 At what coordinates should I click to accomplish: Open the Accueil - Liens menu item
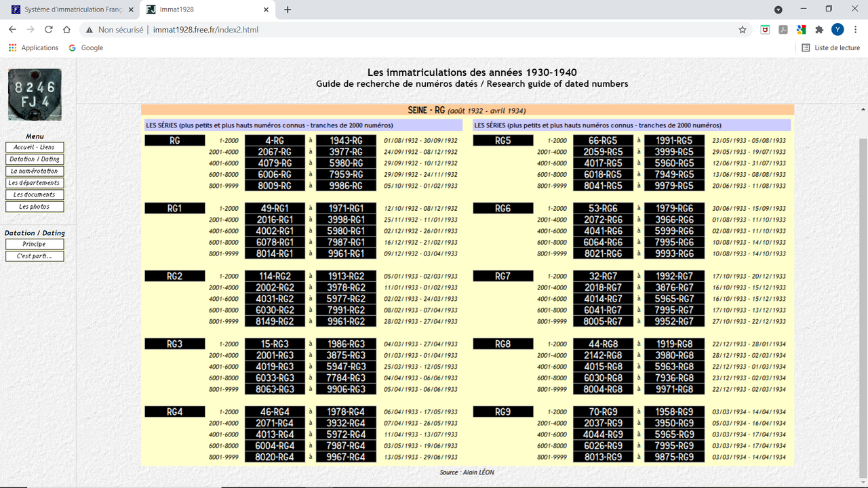tap(35, 147)
